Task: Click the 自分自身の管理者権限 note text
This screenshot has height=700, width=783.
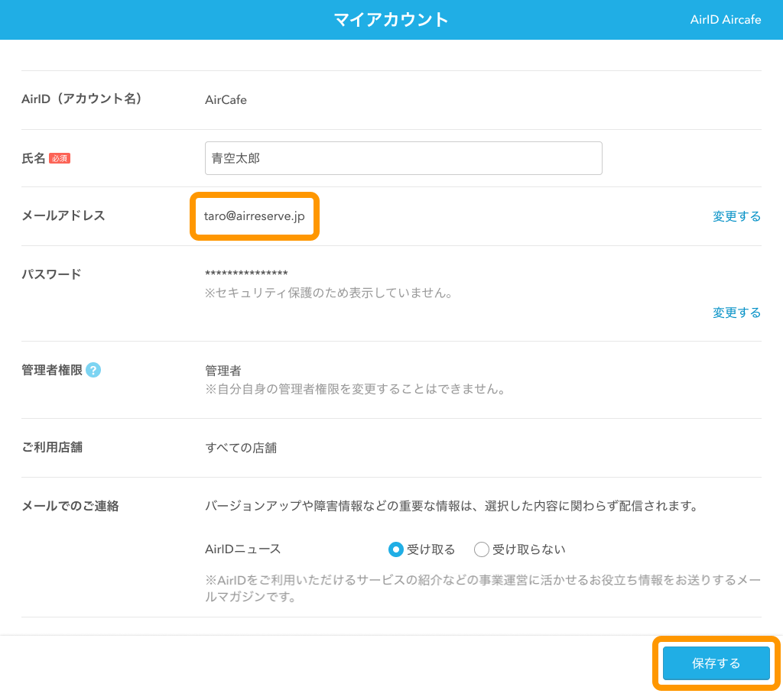Action: pos(356,389)
